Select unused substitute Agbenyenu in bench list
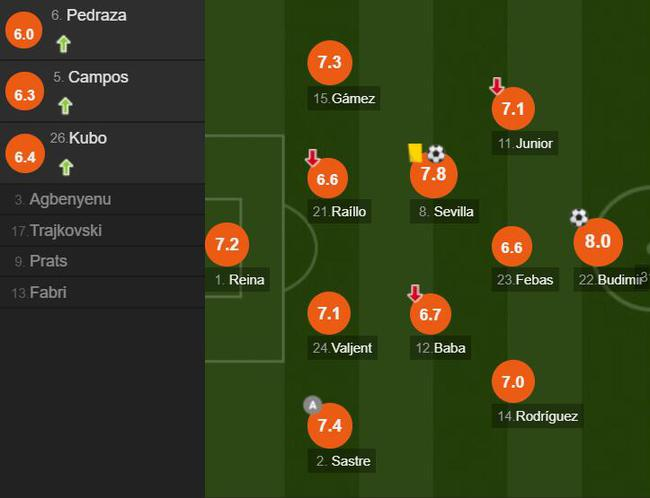650x498 pixels. [70, 199]
